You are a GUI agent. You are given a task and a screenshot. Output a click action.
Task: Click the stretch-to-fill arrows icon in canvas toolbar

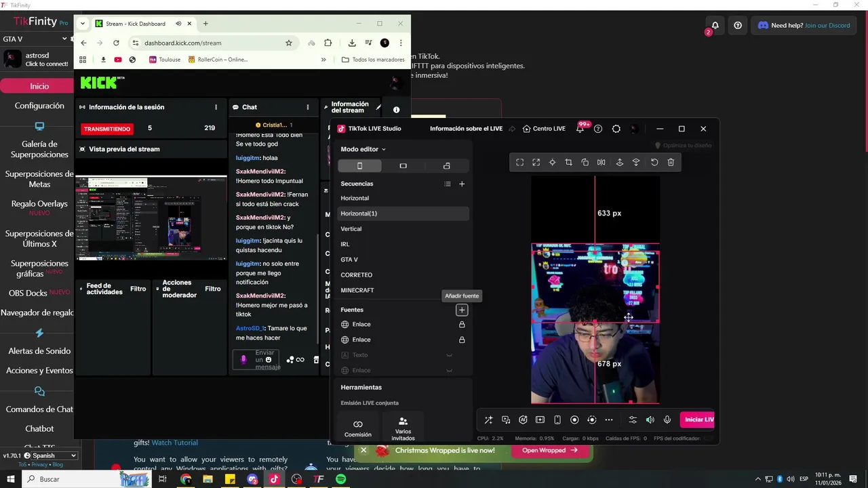[536, 163]
